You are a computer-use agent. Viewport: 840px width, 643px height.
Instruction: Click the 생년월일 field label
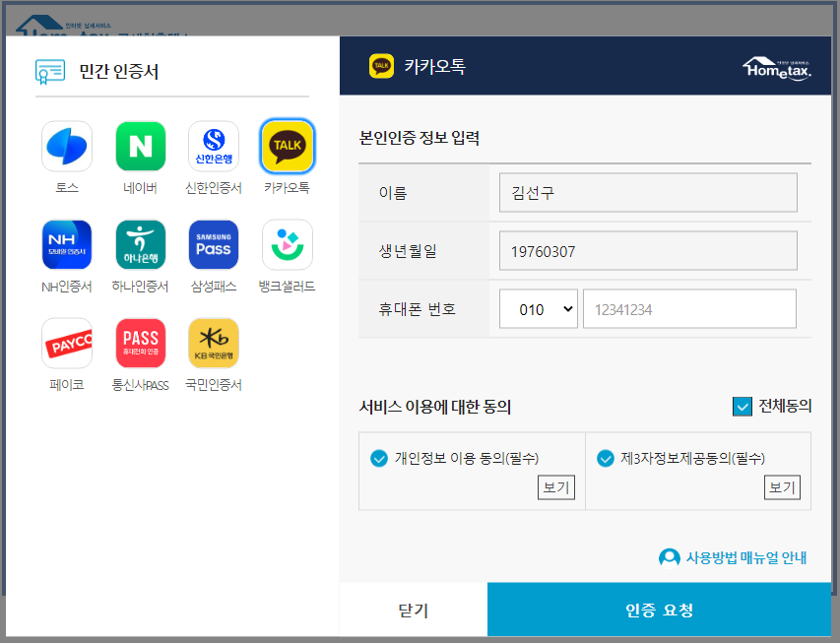coord(408,251)
